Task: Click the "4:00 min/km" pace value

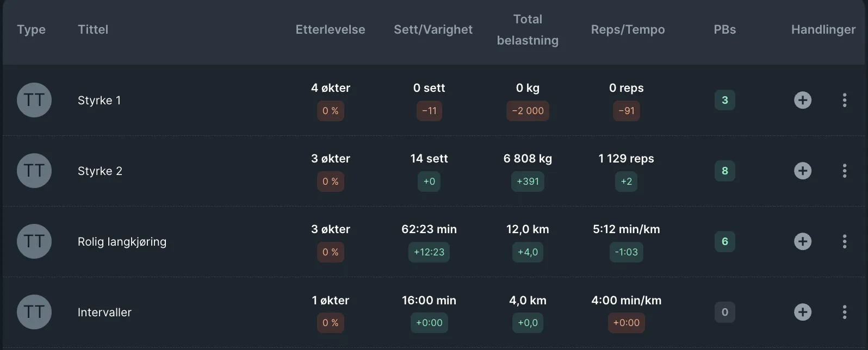Action: [x=627, y=300]
